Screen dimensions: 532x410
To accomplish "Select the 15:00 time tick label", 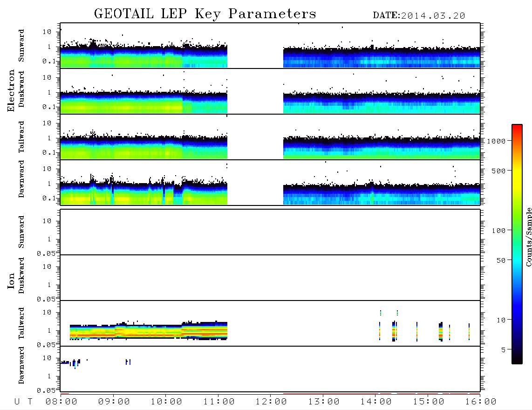I will pyautogui.click(x=429, y=402).
